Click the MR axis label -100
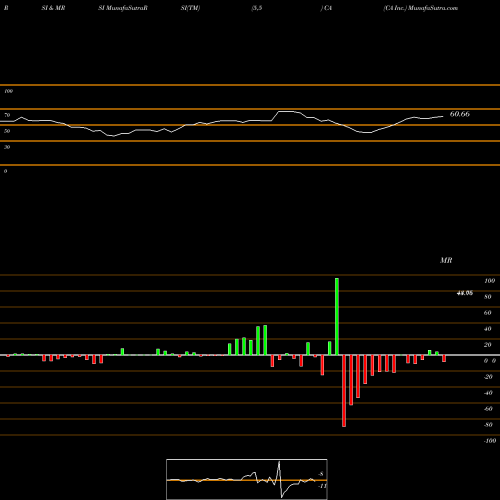 click(490, 441)
